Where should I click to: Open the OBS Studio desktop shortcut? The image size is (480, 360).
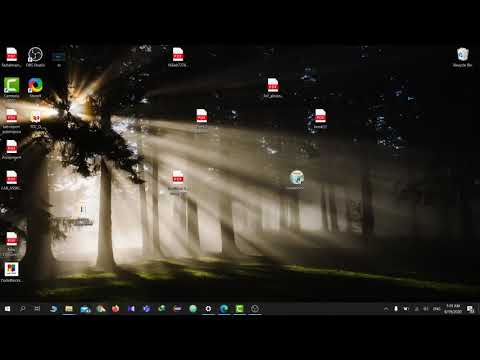[35, 57]
